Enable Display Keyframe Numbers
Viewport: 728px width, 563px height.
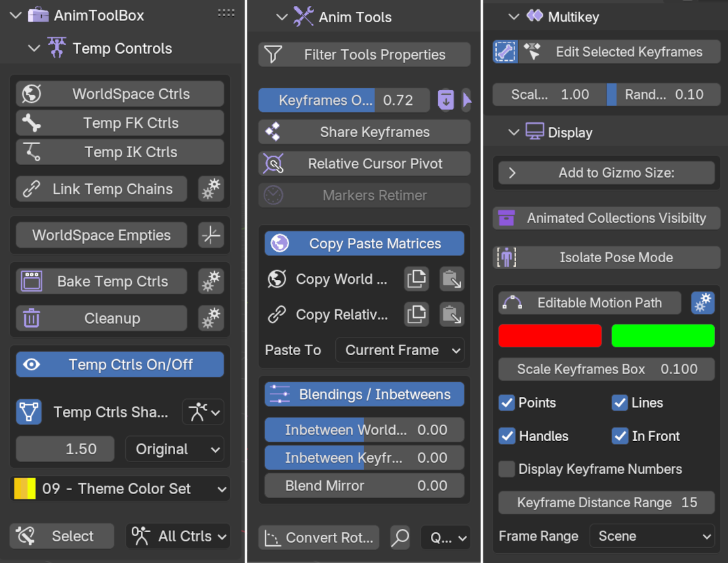pos(506,469)
